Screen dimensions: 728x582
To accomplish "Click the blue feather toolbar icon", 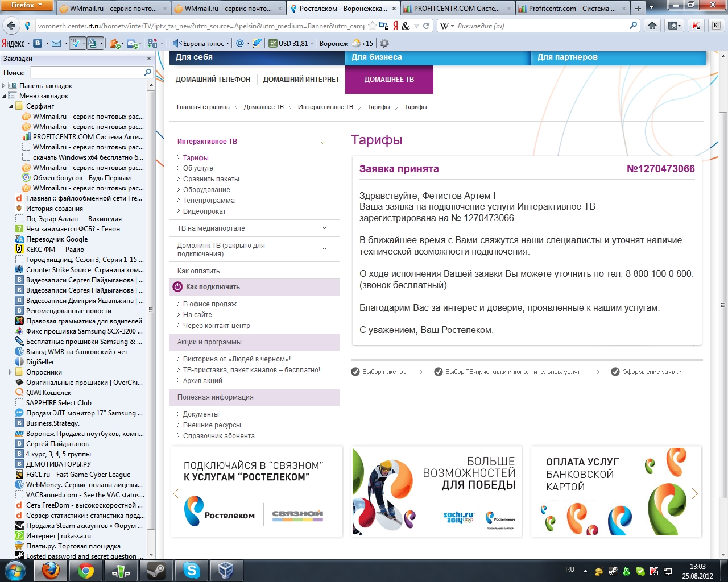I will [x=258, y=43].
